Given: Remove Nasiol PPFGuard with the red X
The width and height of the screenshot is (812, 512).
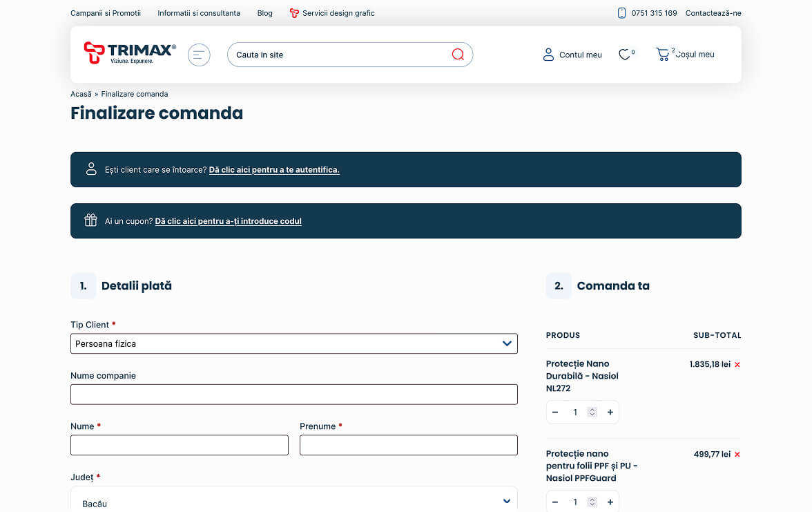Looking at the screenshot, I should coord(737,455).
